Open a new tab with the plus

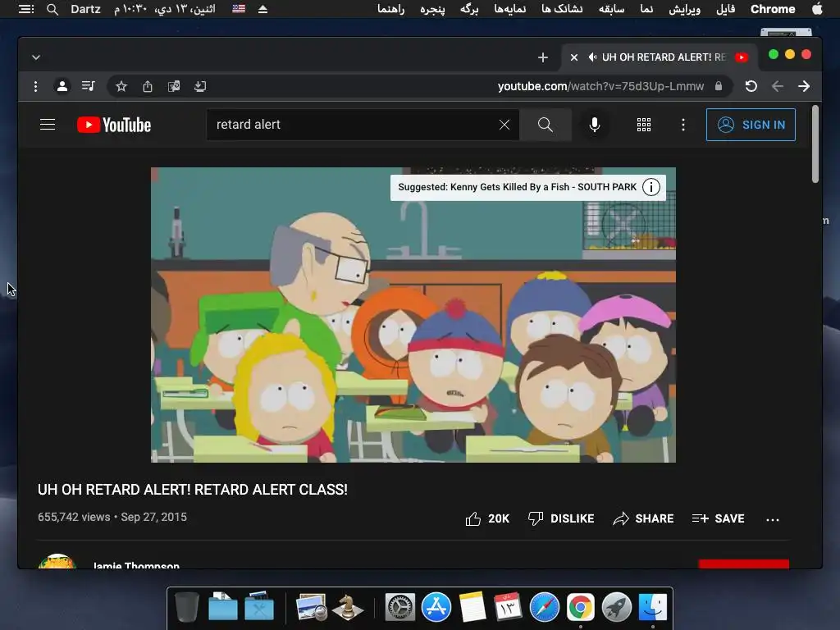coord(543,57)
